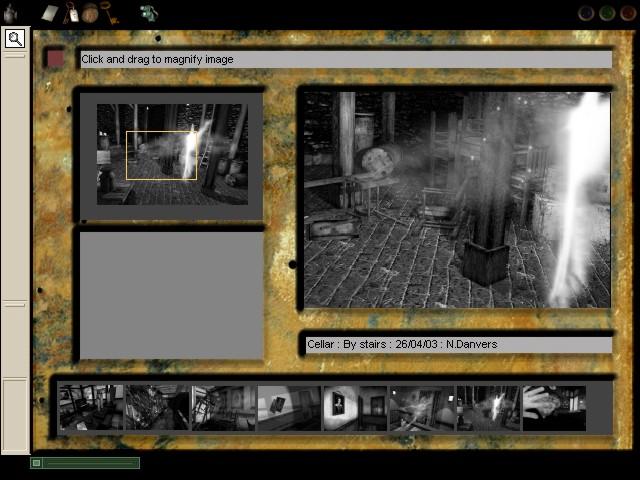Select the green gadget inventory item
The width and height of the screenshot is (640, 480).
click(149, 13)
